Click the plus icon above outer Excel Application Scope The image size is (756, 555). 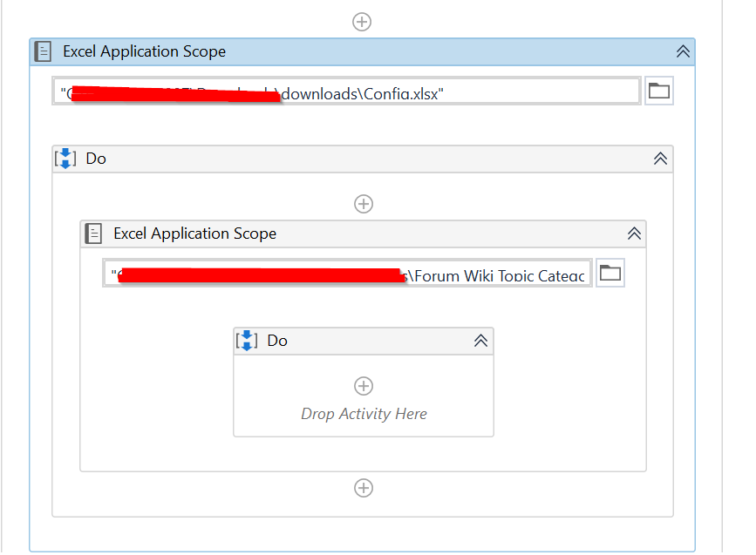pyautogui.click(x=362, y=21)
